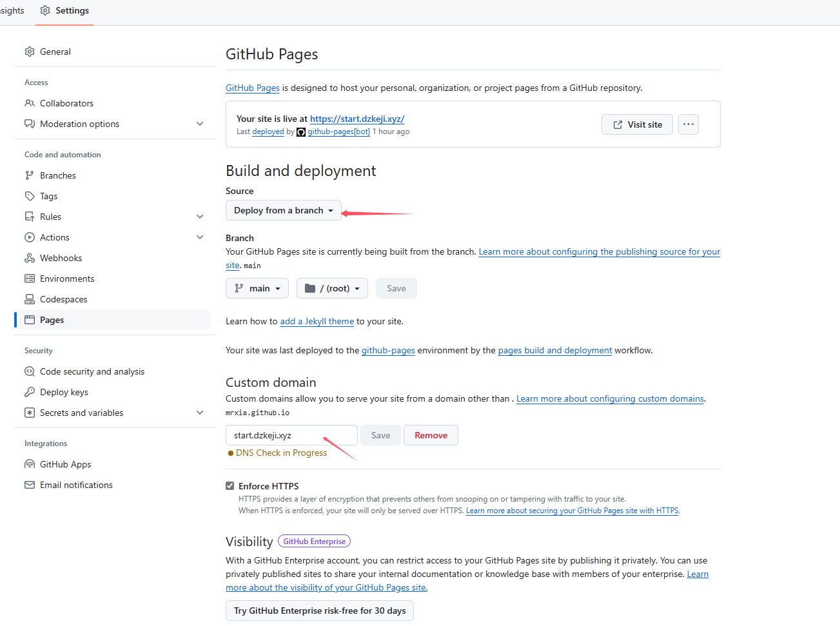Screen dimensions: 840x626
Task: Click the external link icon on Visit site
Action: coord(618,124)
